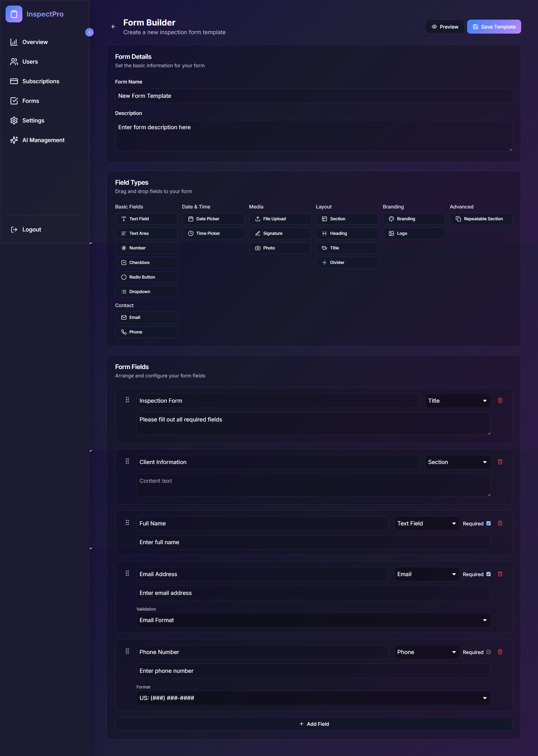The height and width of the screenshot is (756, 538).
Task: Delete the Phone Number field using trash icon
Action: (500, 652)
